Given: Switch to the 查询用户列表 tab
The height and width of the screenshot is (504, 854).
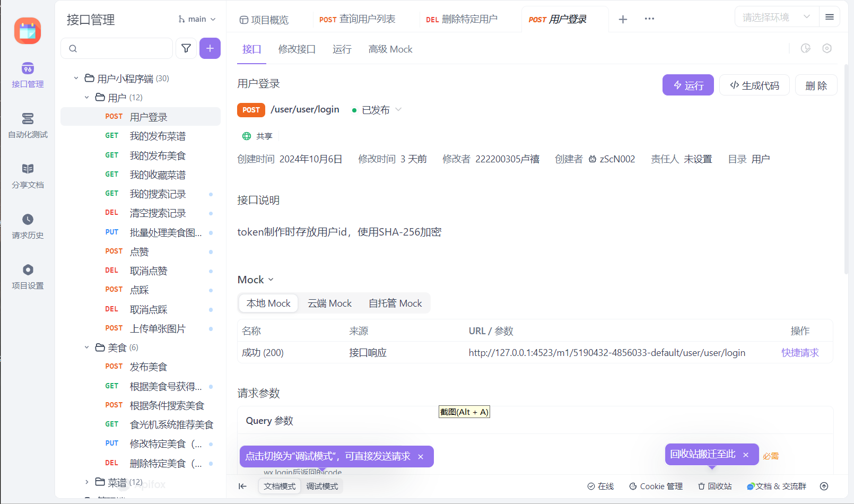Looking at the screenshot, I should coord(358,19).
